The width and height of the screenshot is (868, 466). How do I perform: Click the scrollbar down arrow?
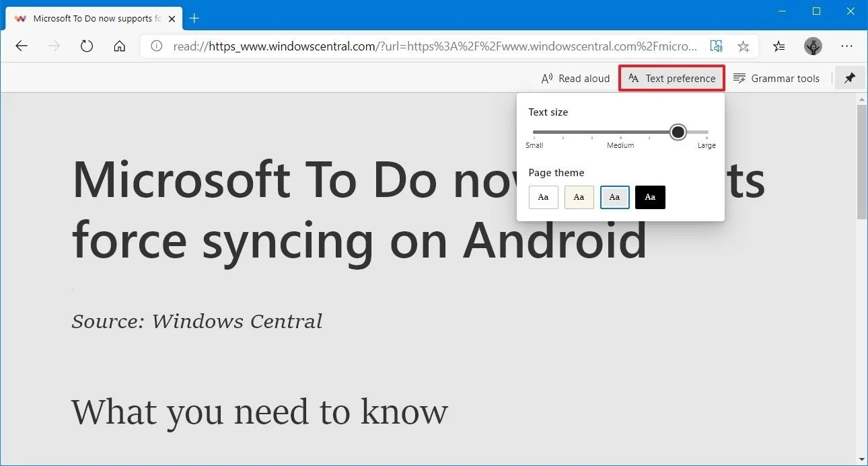(x=862, y=460)
